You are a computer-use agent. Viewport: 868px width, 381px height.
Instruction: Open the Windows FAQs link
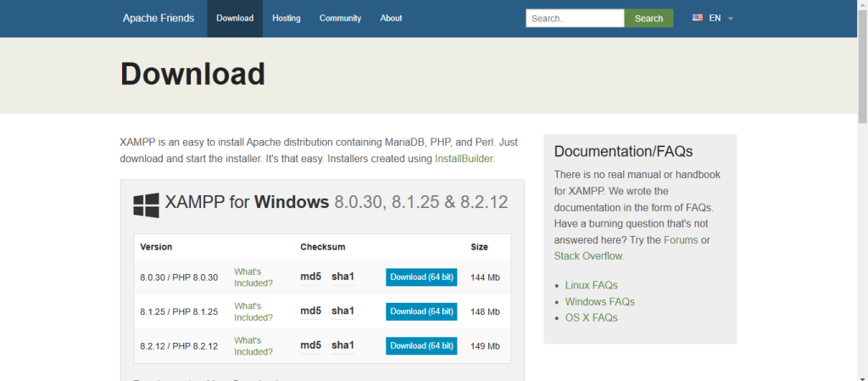(599, 301)
